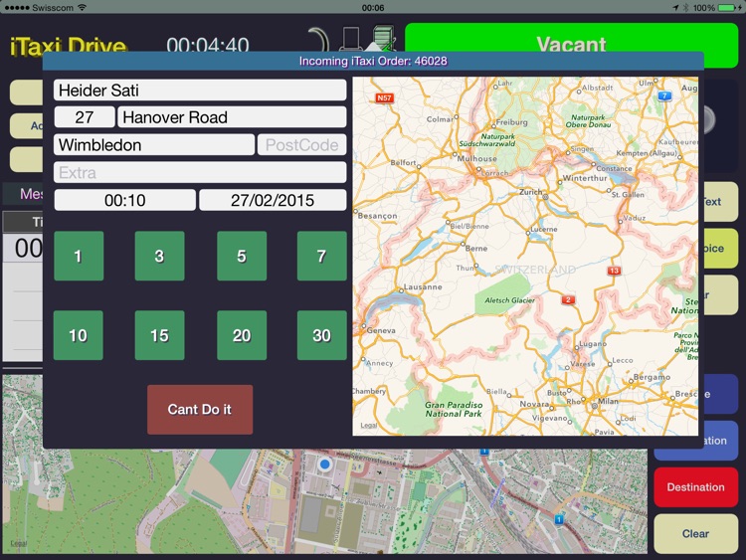746x560 pixels.
Task: Click the red 13 route marker on map
Action: click(614, 271)
